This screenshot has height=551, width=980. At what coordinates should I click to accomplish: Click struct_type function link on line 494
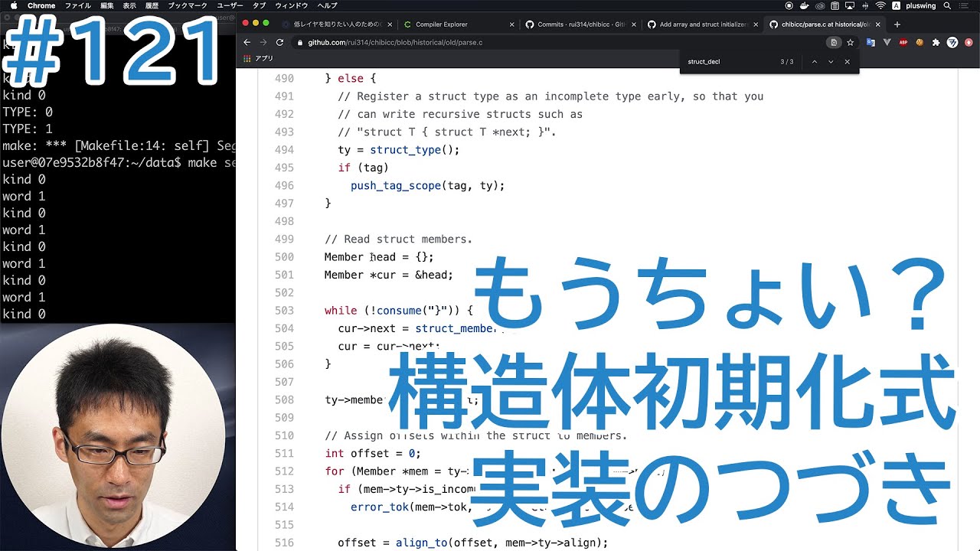pos(405,150)
